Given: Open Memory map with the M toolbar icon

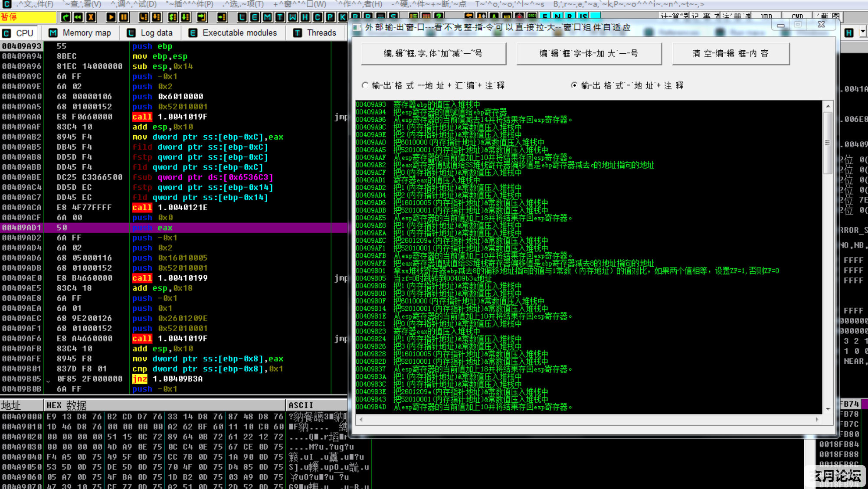Looking at the screenshot, I should [x=267, y=17].
